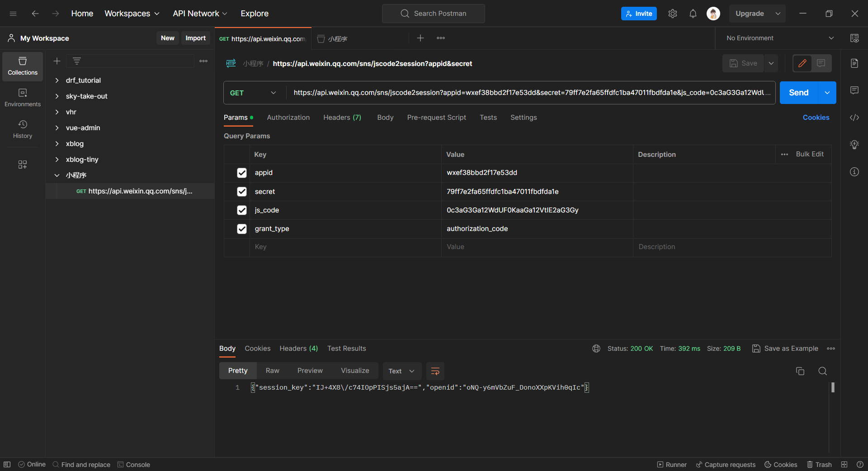Click the code snippet icon

(854, 118)
